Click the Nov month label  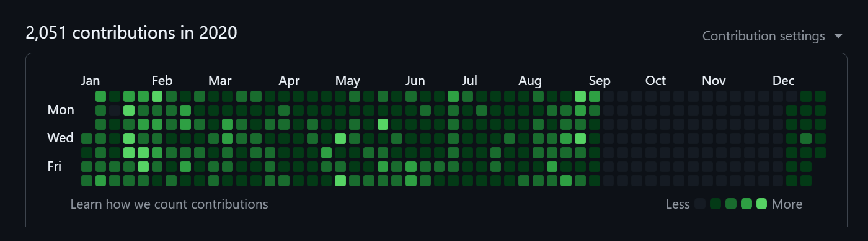pyautogui.click(x=714, y=81)
